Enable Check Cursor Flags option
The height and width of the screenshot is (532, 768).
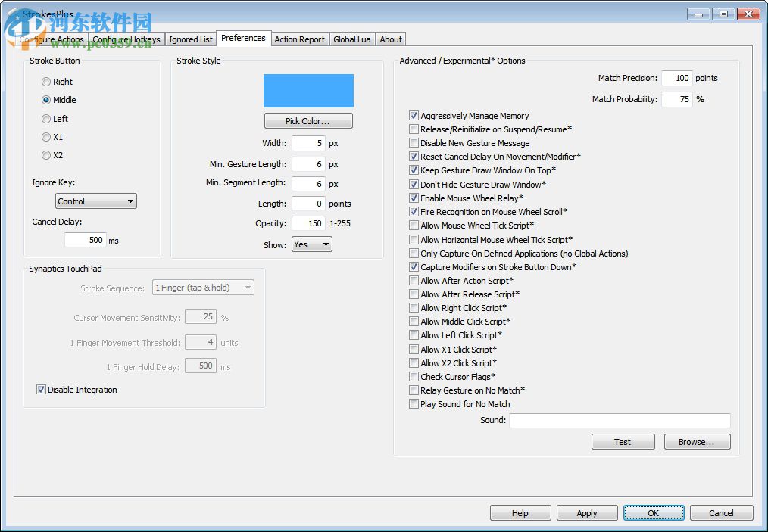(x=414, y=377)
